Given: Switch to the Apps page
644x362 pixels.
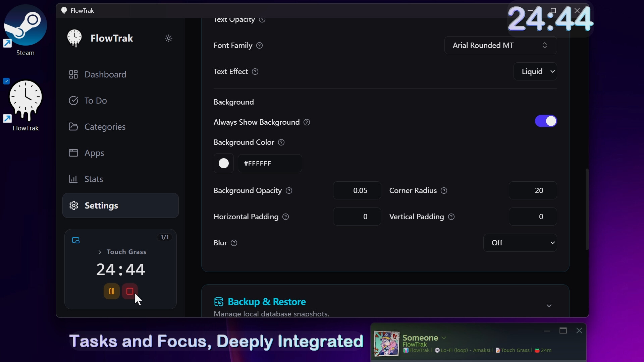Looking at the screenshot, I should click(120, 153).
